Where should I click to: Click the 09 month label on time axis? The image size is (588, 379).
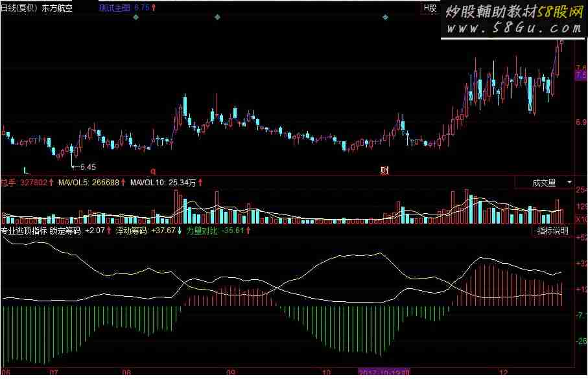point(231,373)
